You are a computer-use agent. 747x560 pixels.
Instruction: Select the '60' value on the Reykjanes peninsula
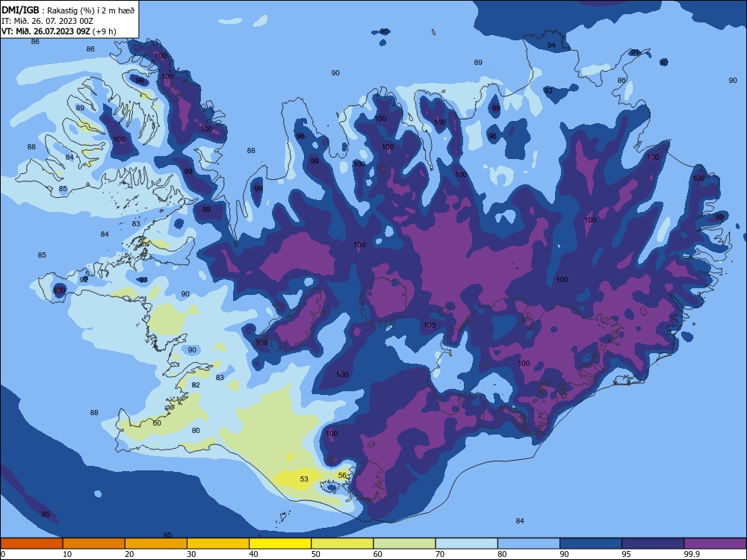pyautogui.click(x=157, y=423)
